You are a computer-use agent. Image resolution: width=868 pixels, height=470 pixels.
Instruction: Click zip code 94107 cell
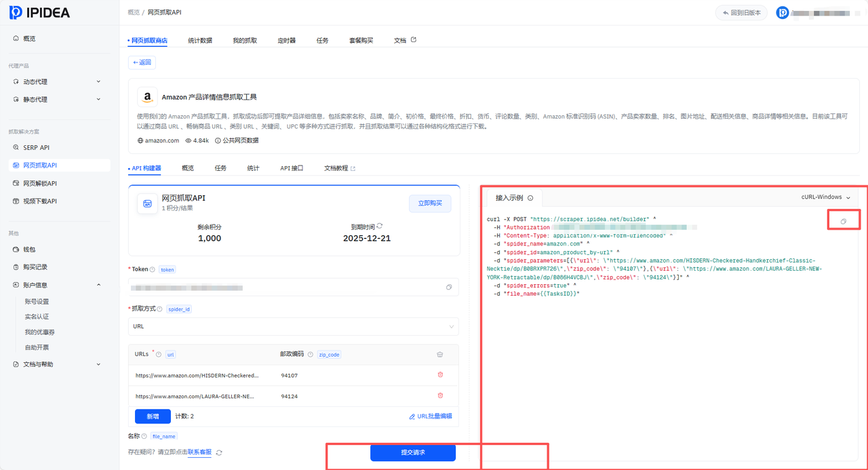click(x=290, y=375)
